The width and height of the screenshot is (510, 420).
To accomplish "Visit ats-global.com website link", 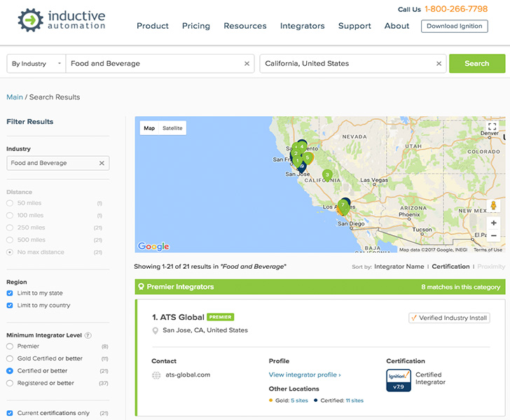I will coord(188,374).
